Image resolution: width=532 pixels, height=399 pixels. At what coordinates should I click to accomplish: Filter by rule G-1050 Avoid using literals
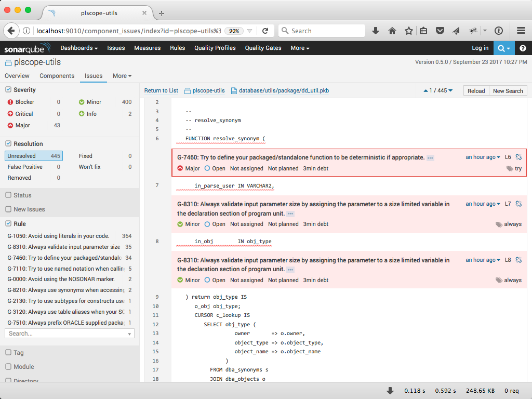[70, 236]
